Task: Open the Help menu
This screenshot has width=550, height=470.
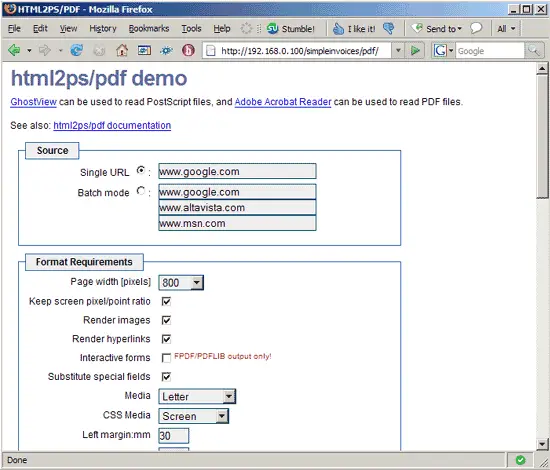Action: pyautogui.click(x=222, y=28)
